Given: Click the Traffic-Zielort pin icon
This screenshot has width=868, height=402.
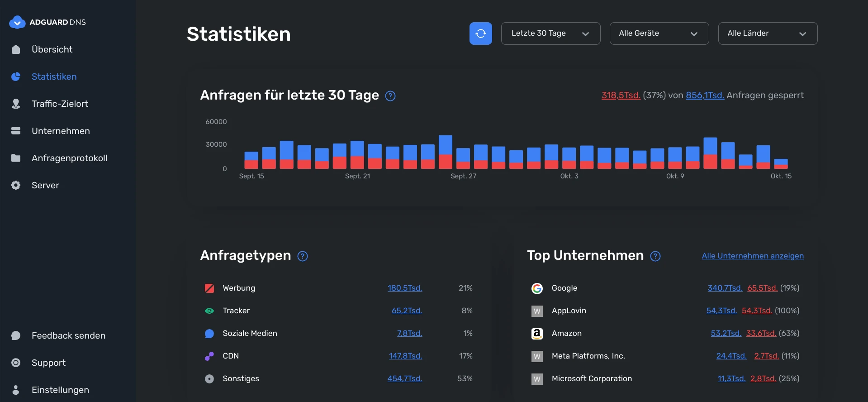Looking at the screenshot, I should pos(16,104).
